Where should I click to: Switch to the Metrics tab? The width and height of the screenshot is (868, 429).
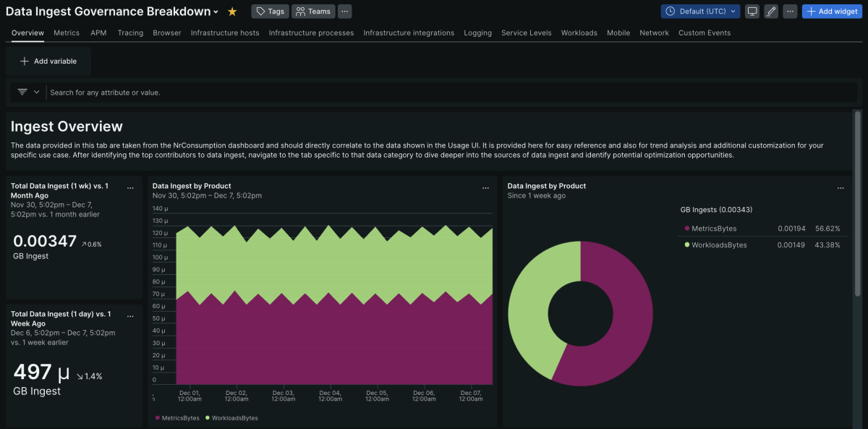coord(67,33)
